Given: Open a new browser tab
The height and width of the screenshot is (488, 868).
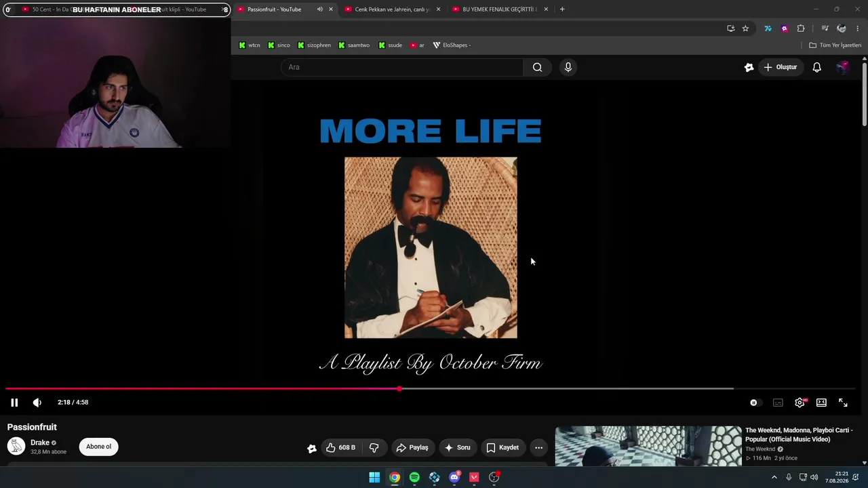Looking at the screenshot, I should (x=562, y=9).
